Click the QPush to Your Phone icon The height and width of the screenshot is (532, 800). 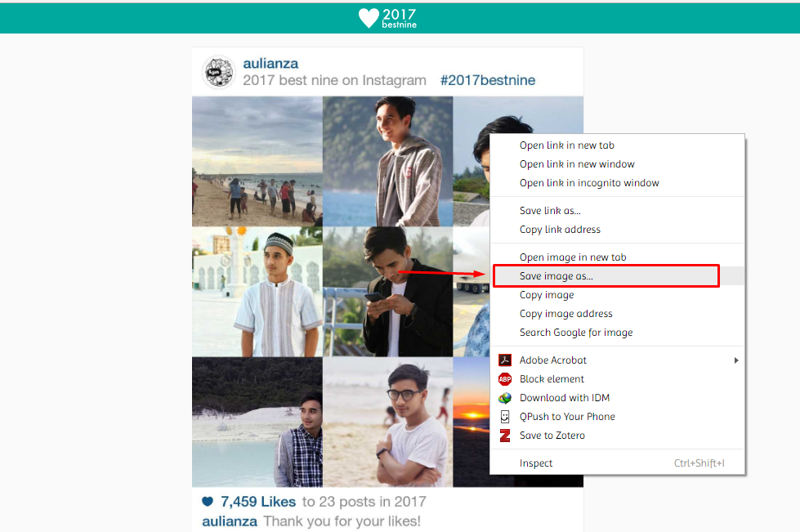[504, 417]
